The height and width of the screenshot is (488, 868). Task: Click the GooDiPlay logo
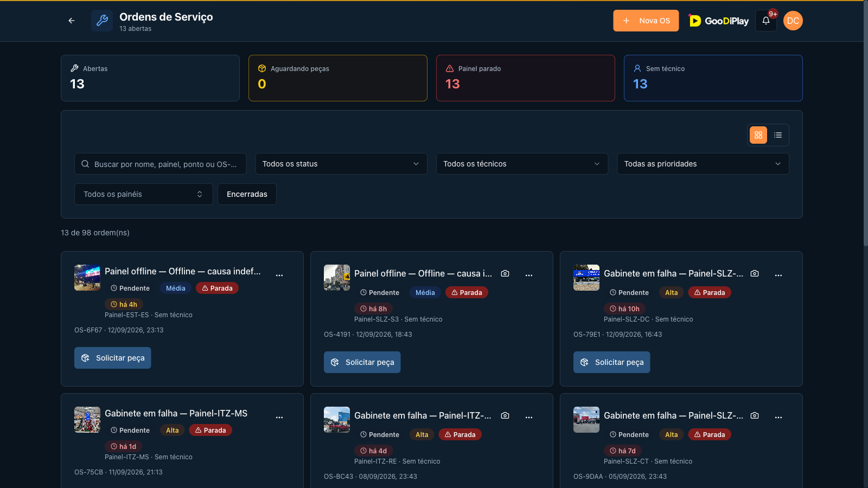click(718, 21)
